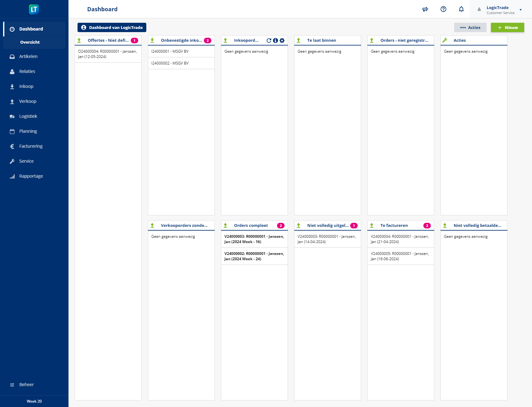The image size is (532, 407).
Task: Click the Dashboard page heading
Action: point(102,9)
